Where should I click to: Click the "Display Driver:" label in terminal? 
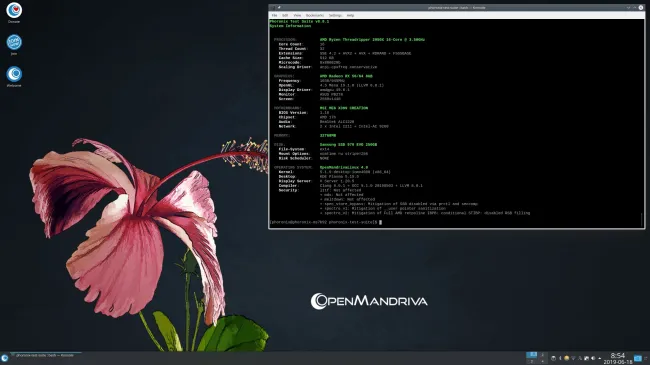pyautogui.click(x=295, y=90)
